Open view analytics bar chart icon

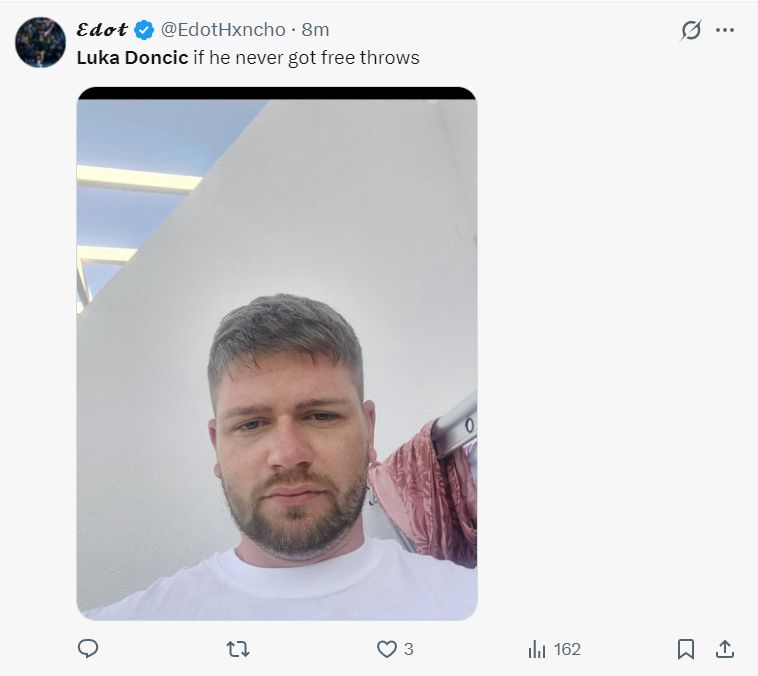point(537,649)
